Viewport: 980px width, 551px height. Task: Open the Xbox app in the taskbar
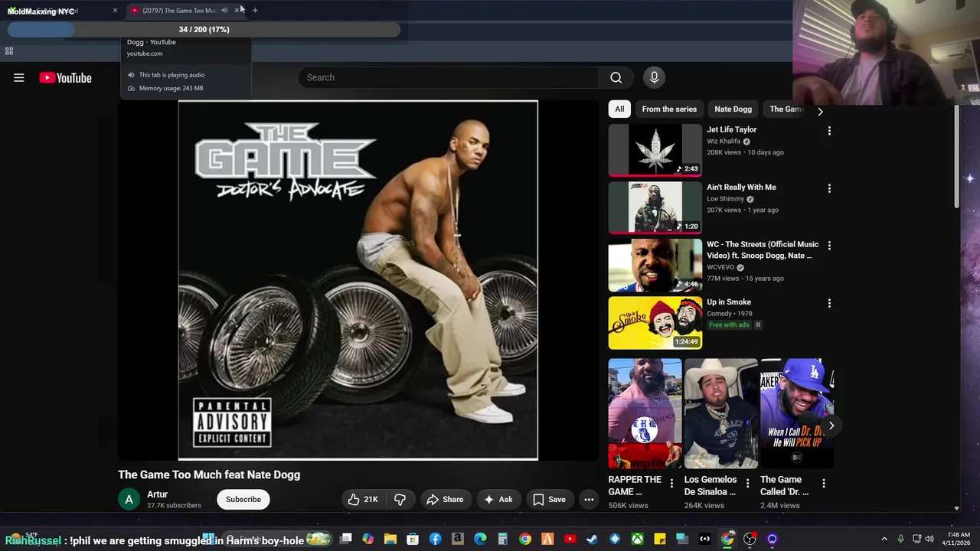[637, 539]
